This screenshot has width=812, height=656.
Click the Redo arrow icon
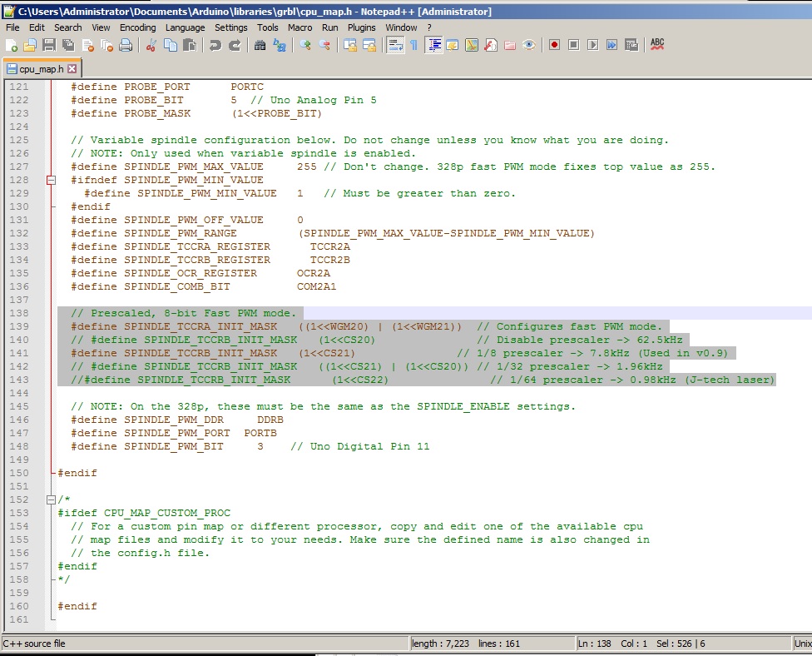(x=235, y=46)
